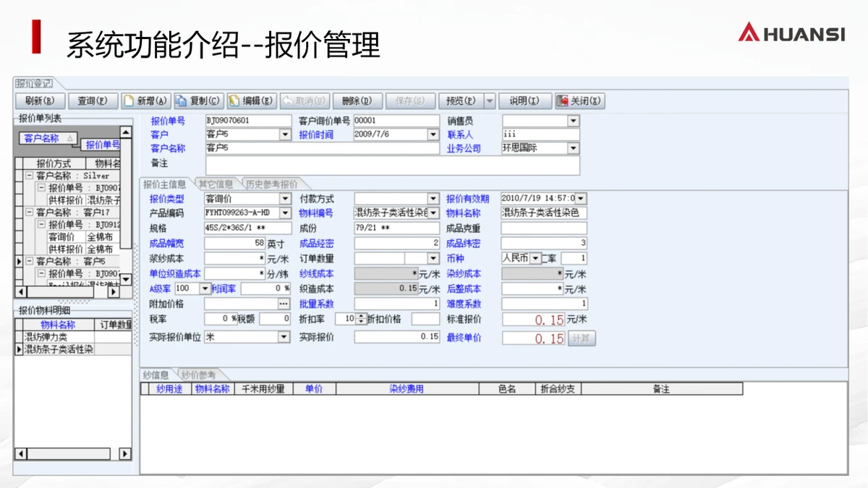This screenshot has width=868, height=488.
Task: Click the edit pencil icon on 编辑(E)
Action: [x=234, y=101]
